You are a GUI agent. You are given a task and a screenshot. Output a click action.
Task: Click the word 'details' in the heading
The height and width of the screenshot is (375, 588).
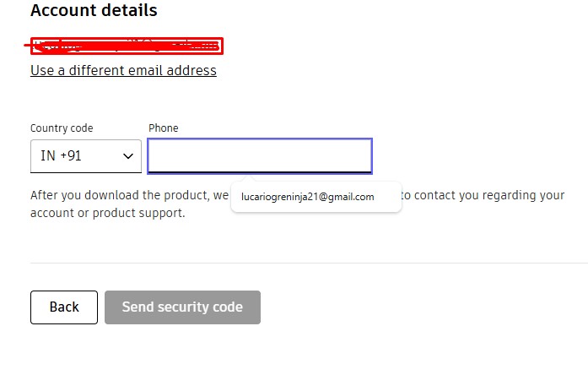click(129, 11)
